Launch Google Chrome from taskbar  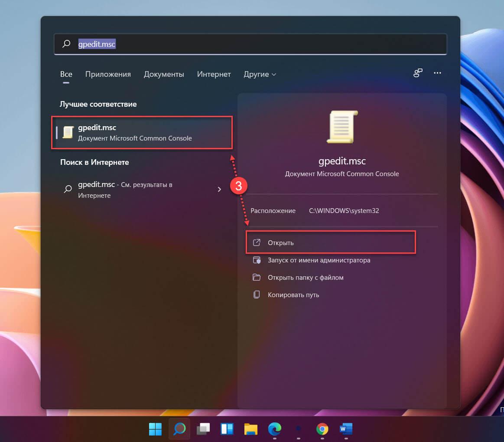pyautogui.click(x=322, y=429)
